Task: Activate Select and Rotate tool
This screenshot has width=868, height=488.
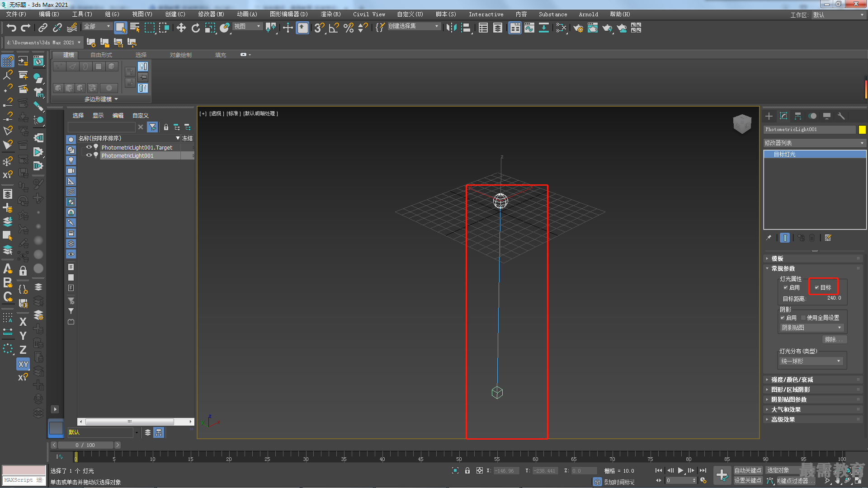Action: click(196, 28)
